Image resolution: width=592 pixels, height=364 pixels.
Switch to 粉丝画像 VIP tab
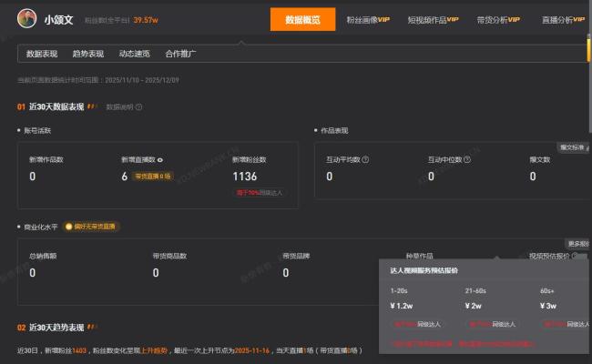(x=368, y=19)
